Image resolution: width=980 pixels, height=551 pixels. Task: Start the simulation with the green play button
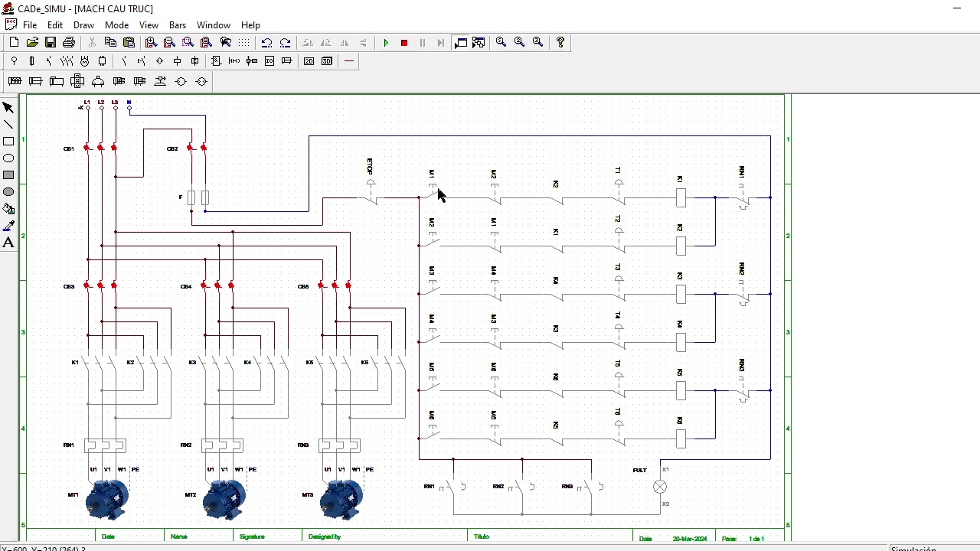[386, 43]
